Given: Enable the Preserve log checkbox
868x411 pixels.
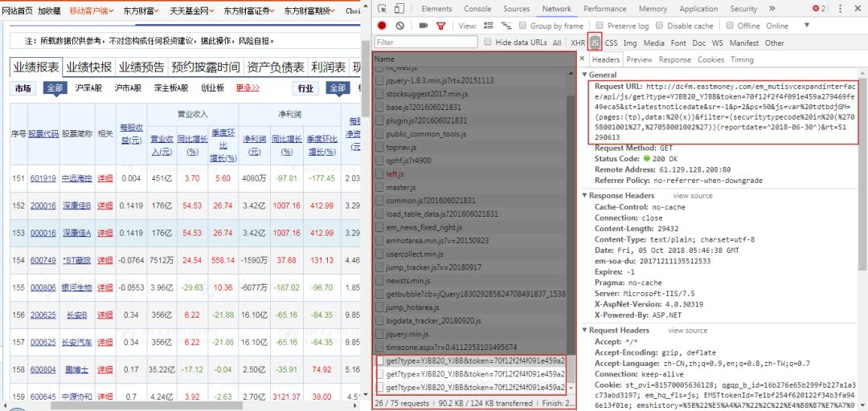Looking at the screenshot, I should 600,26.
